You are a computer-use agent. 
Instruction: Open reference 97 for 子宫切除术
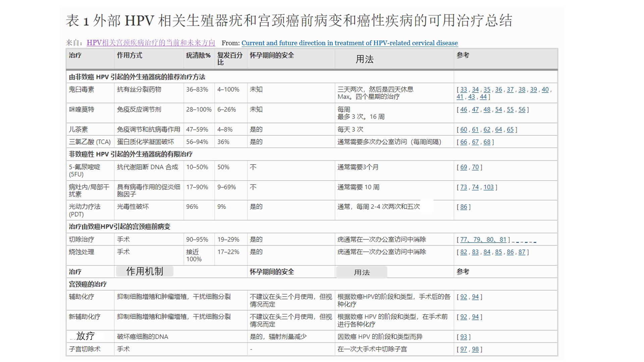[463, 349]
